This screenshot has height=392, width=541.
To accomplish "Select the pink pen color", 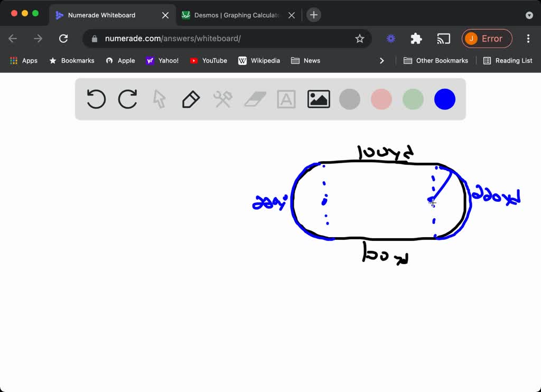I will click(381, 99).
